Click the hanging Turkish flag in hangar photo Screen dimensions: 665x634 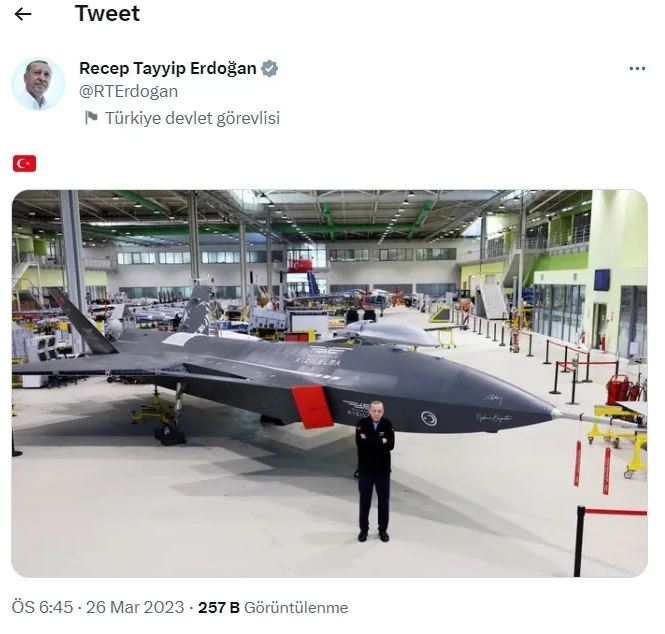pyautogui.click(x=300, y=265)
